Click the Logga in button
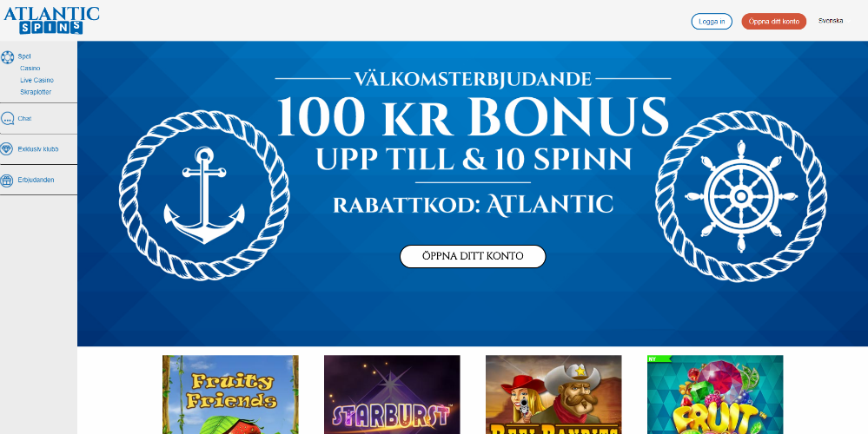Screen dimensions: 868x434 (x=712, y=22)
